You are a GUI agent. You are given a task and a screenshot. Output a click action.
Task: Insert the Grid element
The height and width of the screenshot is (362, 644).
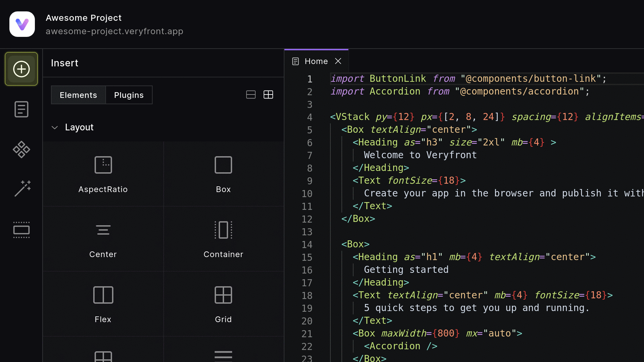tap(223, 304)
